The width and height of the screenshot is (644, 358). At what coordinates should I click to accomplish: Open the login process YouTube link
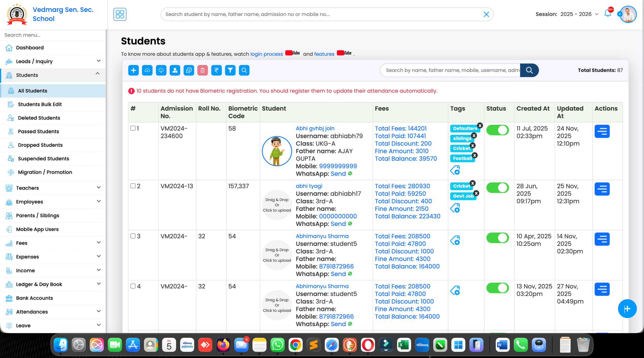tap(266, 54)
